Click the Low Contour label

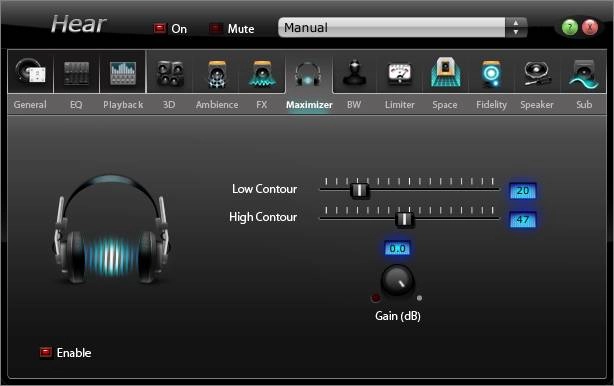(264, 189)
